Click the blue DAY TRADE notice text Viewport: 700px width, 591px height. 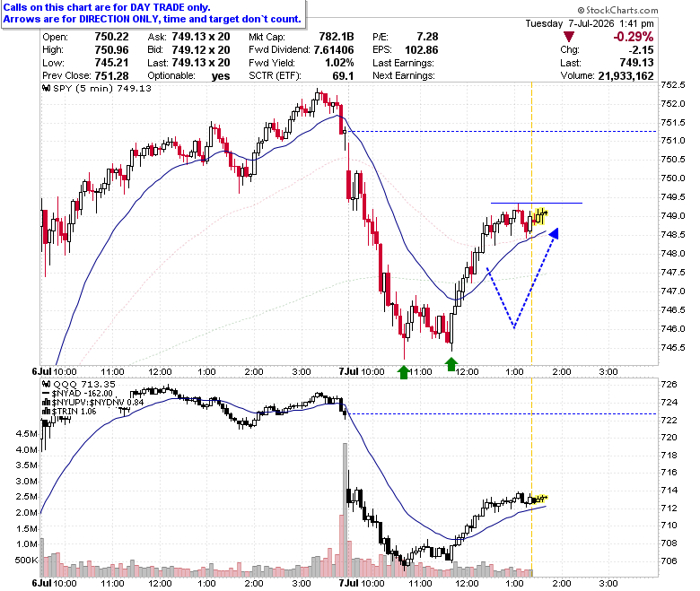tap(153, 13)
